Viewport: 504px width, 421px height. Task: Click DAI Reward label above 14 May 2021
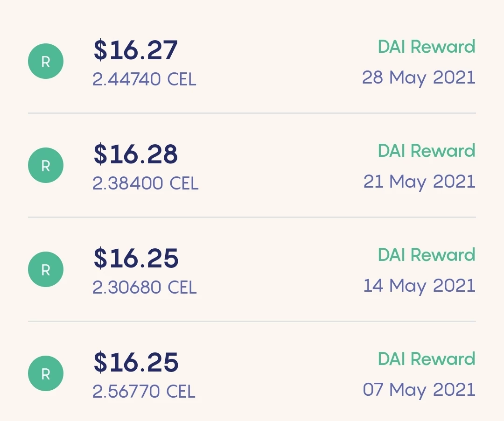point(427,255)
